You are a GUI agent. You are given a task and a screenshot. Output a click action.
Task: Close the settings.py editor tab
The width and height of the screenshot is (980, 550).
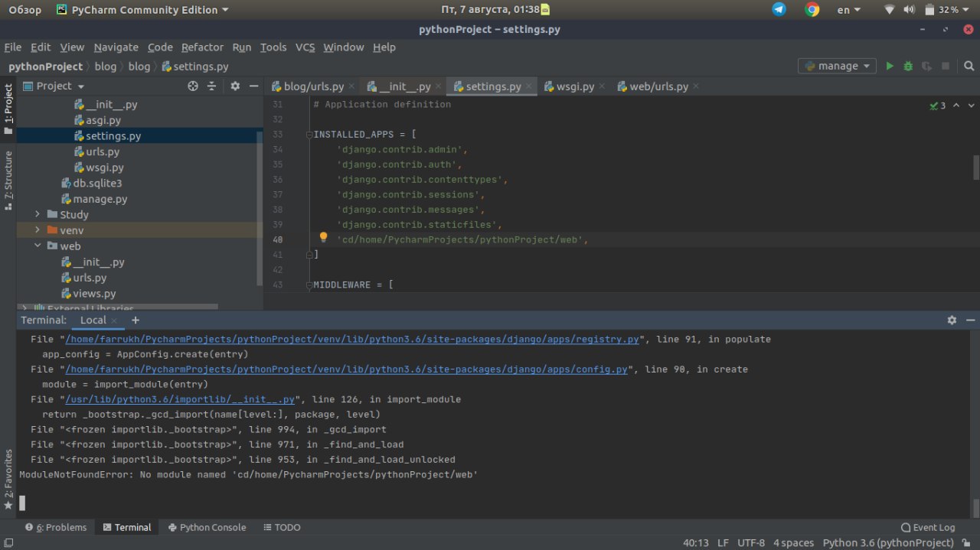528,86
